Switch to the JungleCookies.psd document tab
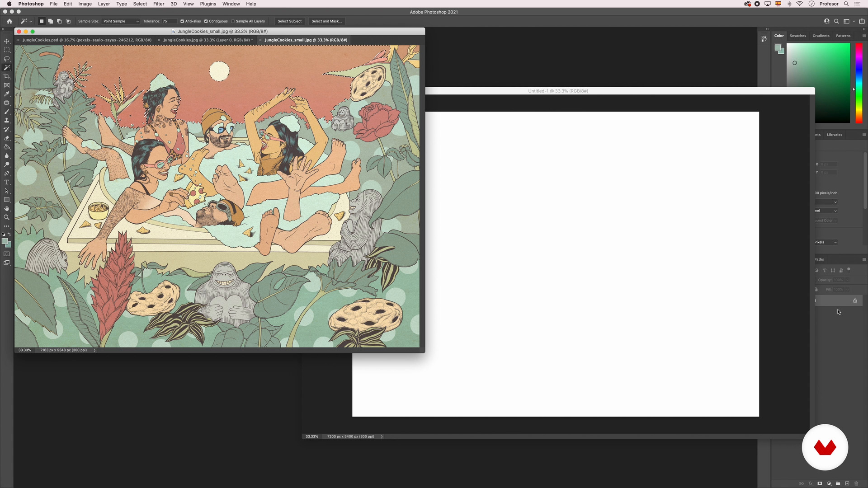 (x=87, y=40)
